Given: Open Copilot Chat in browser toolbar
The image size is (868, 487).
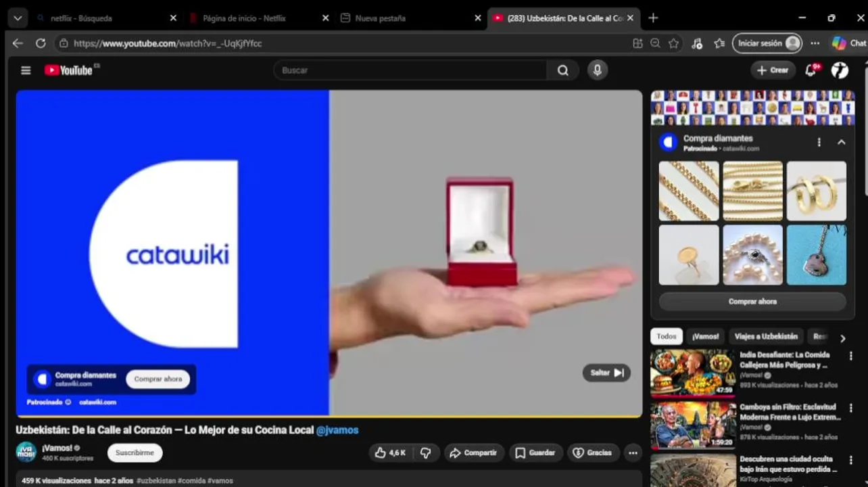Looking at the screenshot, I should pyautogui.click(x=849, y=43).
